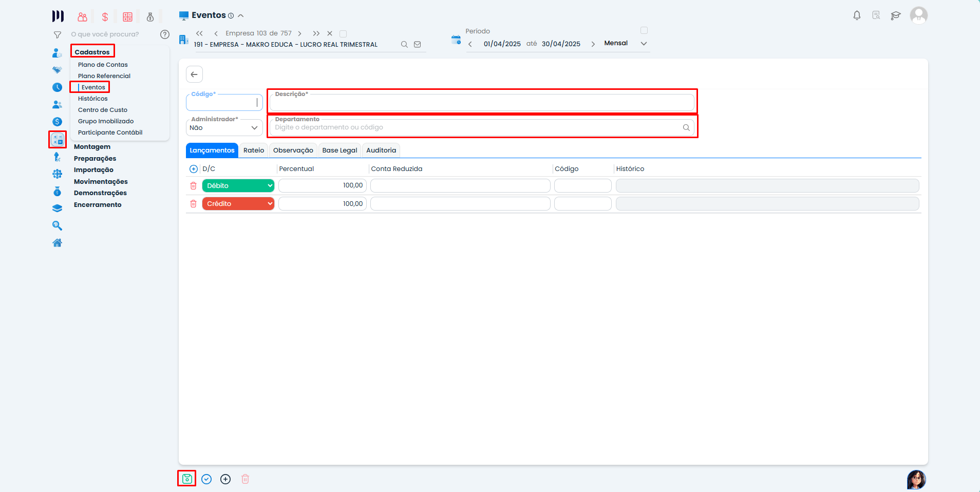Click the envelope icon beside company name
Viewport: 980px width, 492px height.
pos(418,45)
